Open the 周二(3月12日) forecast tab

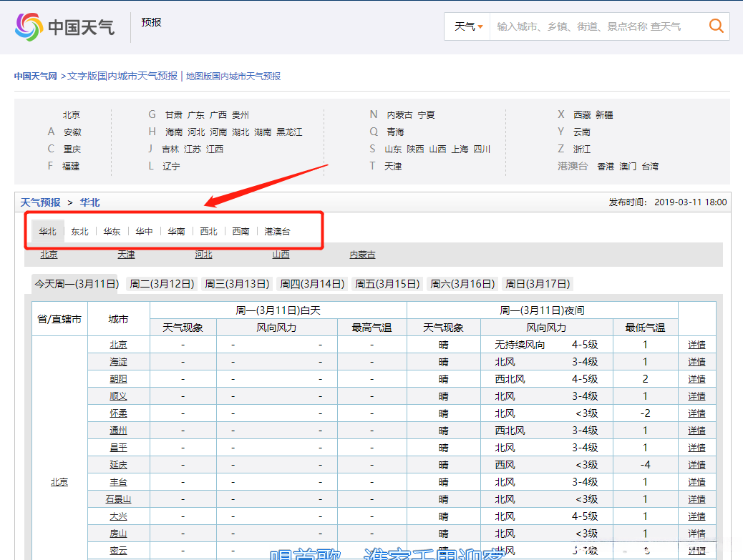click(x=162, y=284)
